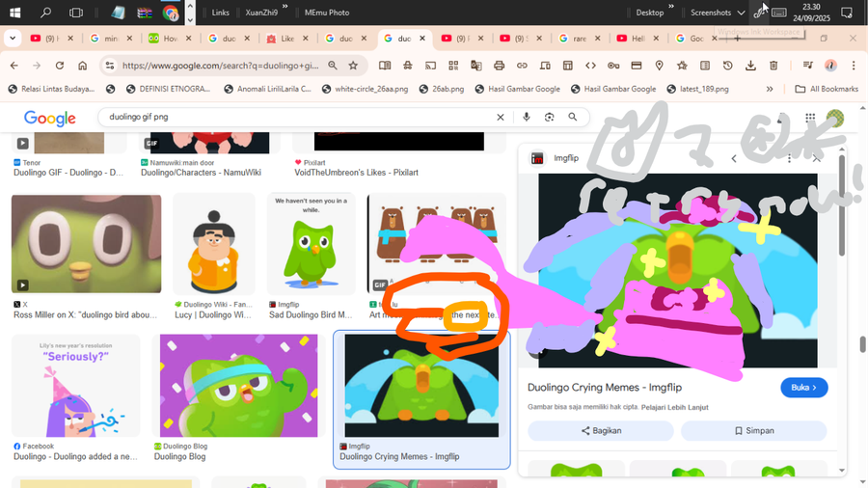Open Ross Miller duolingo bird video thumbnail
The width and height of the screenshot is (868, 488).
[87, 243]
